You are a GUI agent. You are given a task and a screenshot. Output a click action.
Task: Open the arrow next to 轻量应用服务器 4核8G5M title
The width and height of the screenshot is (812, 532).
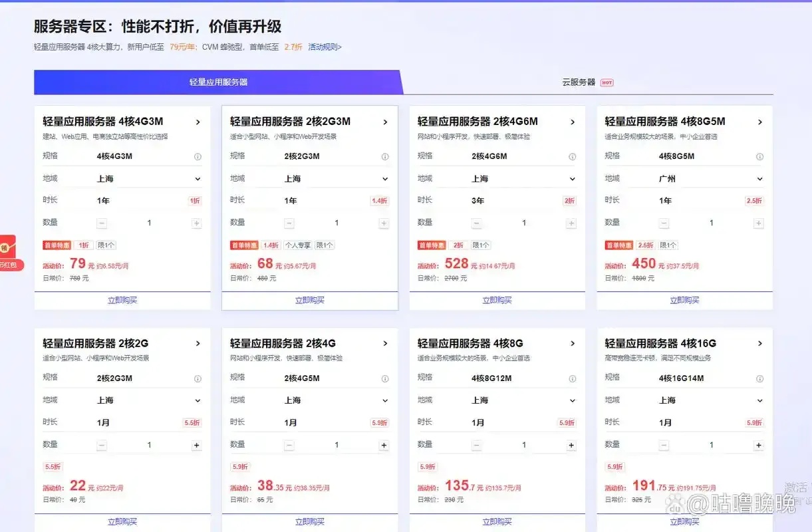[760, 122]
